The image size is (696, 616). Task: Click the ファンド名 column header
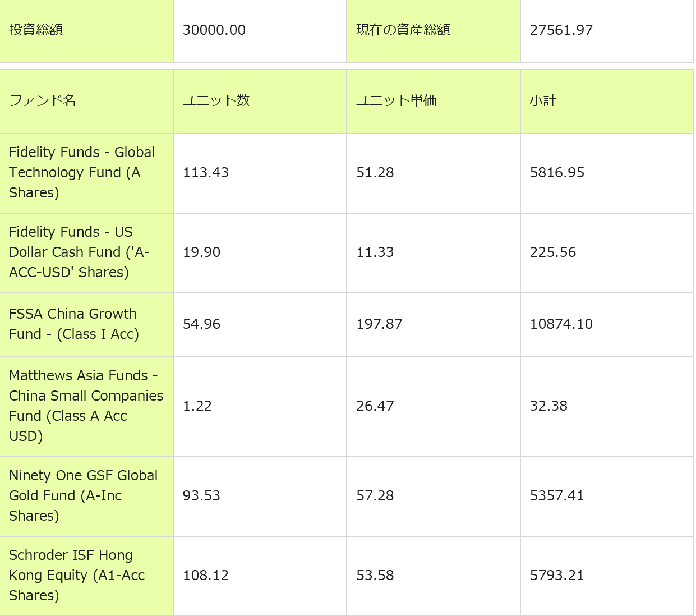[43, 100]
